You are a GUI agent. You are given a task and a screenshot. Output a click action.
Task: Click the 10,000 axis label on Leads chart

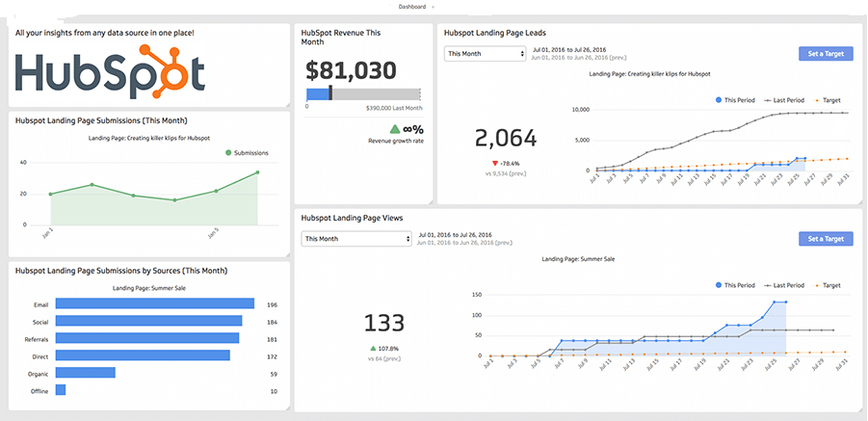tap(580, 110)
